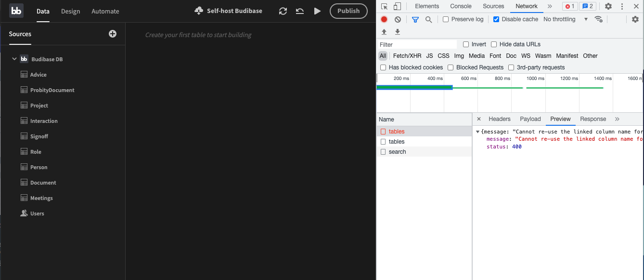Open Network panel settings gear

tap(635, 19)
